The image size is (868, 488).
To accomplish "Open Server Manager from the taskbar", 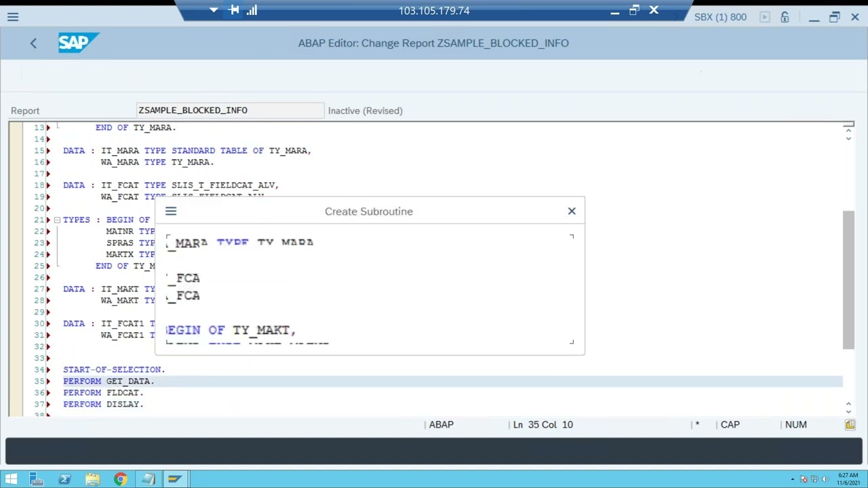I will coord(37,479).
